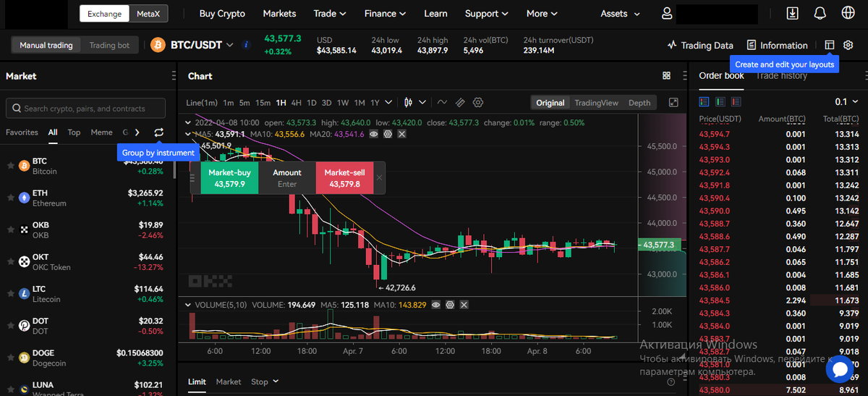
Task: Select the chart ruler measurement tool
Action: (460, 103)
